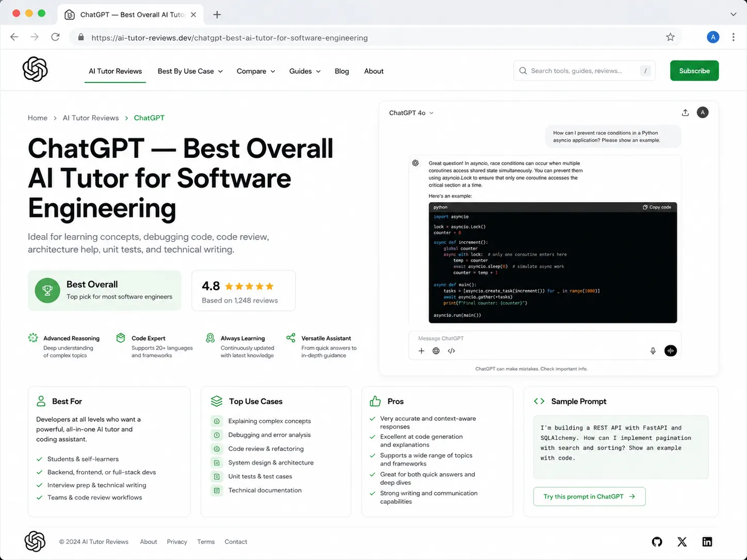Open the footer Privacy link

(177, 541)
